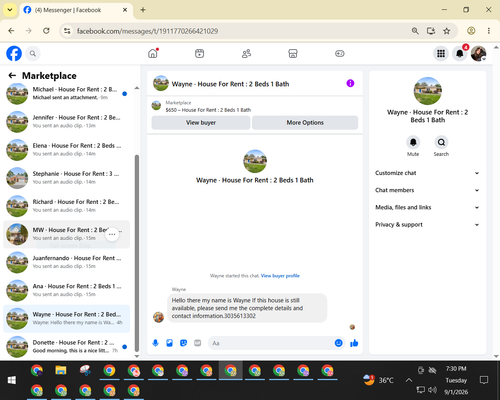Mute this conversation bell icon
This screenshot has width=500, height=400.
coord(413,142)
